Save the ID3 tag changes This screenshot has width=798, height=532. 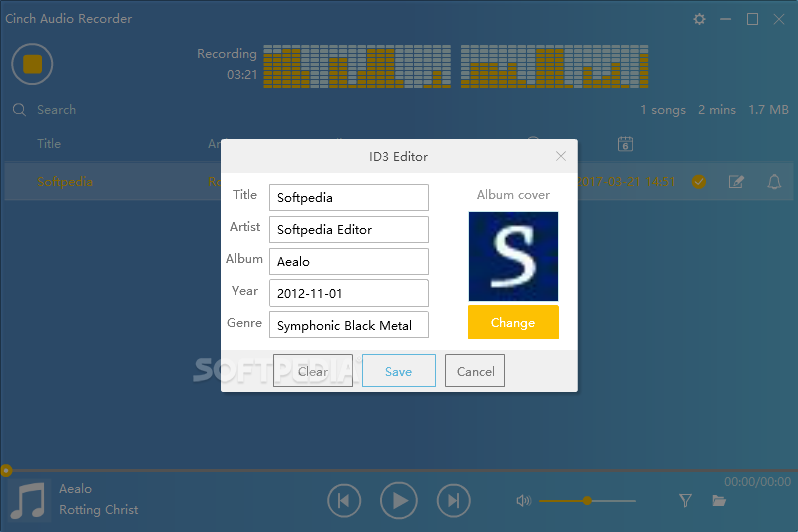[x=398, y=371]
